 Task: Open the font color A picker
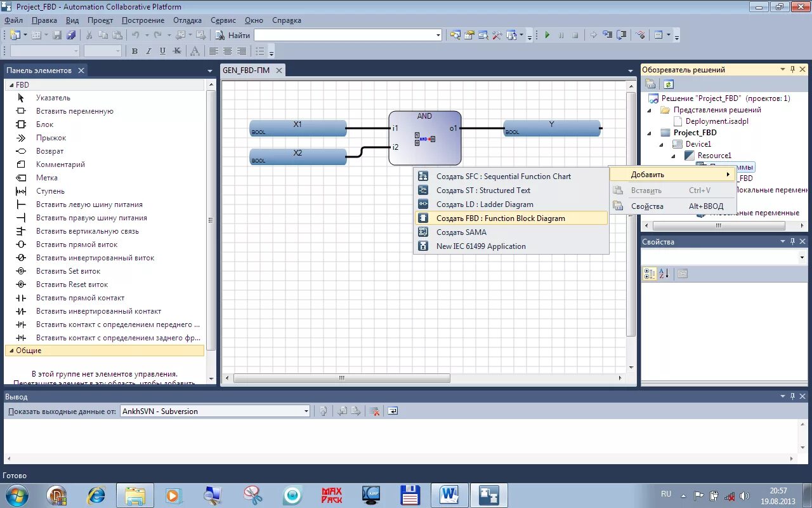click(x=195, y=51)
